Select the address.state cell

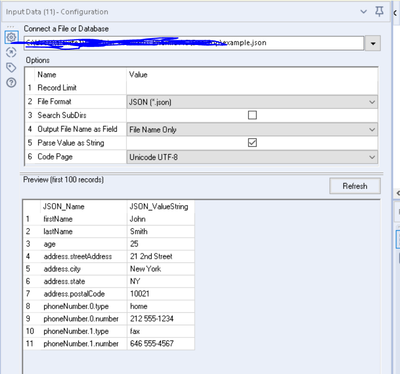(84, 281)
